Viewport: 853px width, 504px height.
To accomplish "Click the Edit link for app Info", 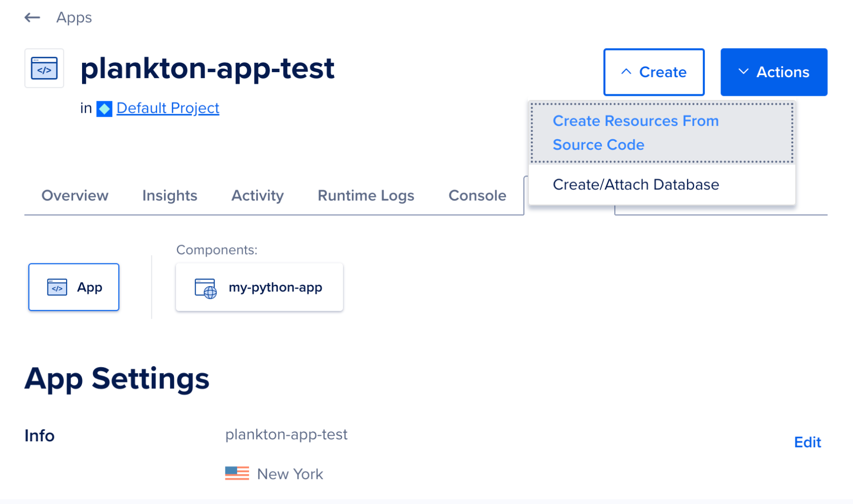I will pyautogui.click(x=807, y=442).
